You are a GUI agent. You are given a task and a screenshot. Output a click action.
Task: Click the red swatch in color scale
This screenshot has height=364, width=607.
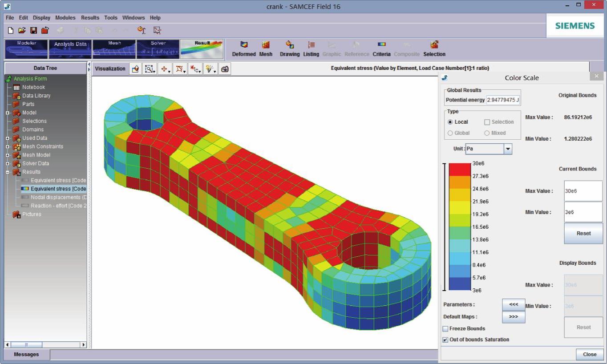(460, 170)
